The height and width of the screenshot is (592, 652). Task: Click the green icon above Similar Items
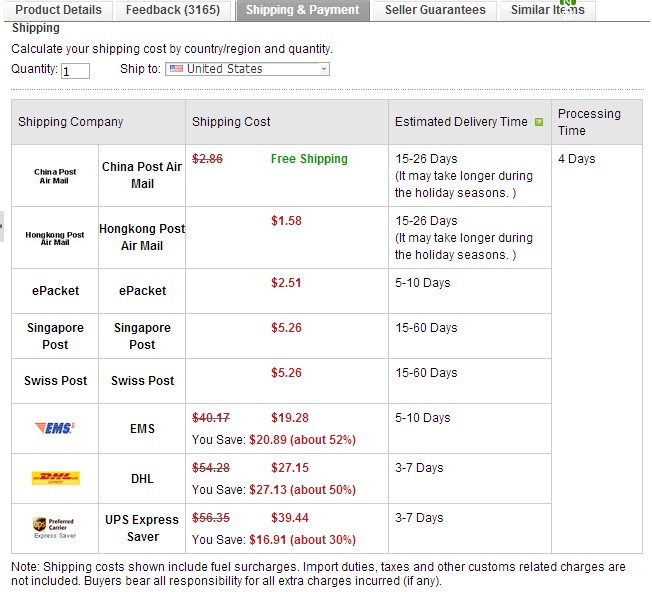point(568,3)
